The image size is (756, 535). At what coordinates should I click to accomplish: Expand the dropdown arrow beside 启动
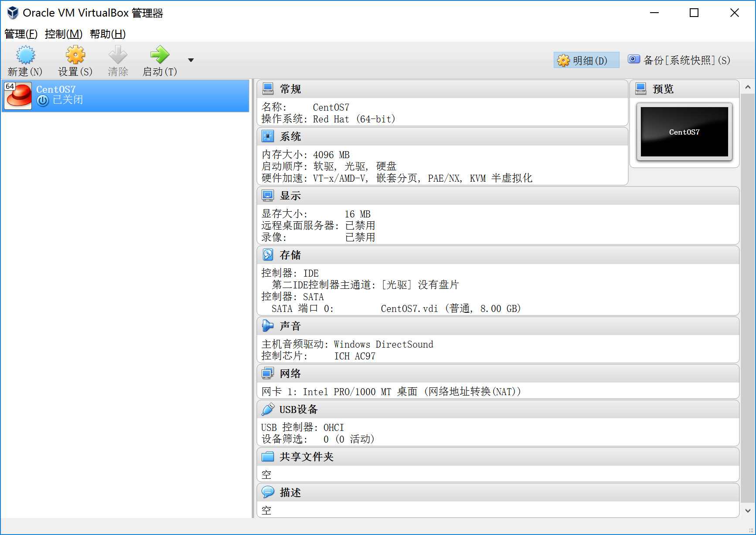pyautogui.click(x=191, y=60)
